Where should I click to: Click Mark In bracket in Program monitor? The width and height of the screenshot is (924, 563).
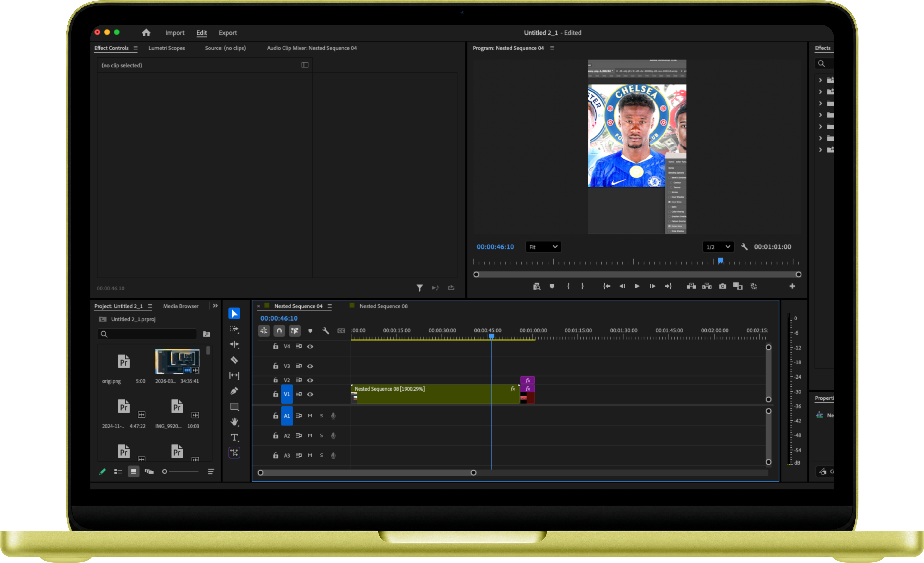tap(568, 286)
